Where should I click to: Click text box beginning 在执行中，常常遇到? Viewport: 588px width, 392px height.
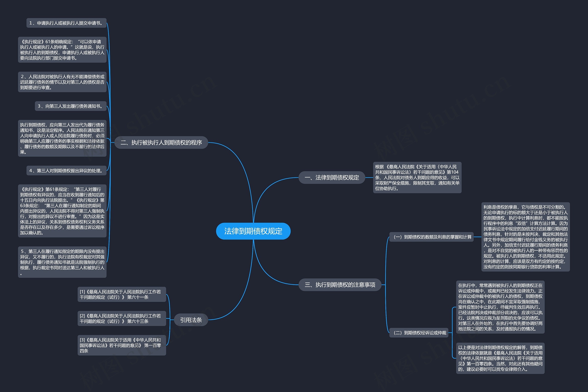(500, 307)
